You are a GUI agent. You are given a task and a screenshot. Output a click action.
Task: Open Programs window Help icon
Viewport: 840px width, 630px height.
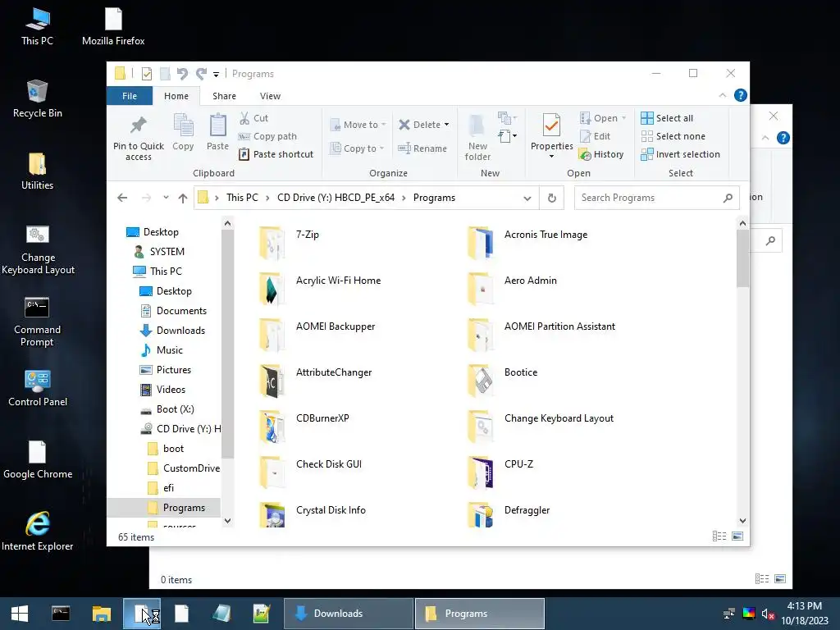[x=741, y=95]
